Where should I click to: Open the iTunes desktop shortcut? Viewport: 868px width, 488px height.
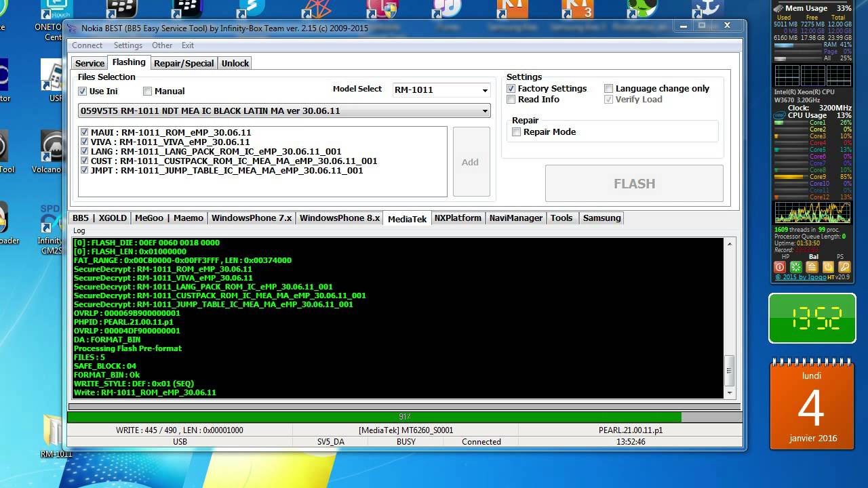pyautogui.click(x=447, y=9)
